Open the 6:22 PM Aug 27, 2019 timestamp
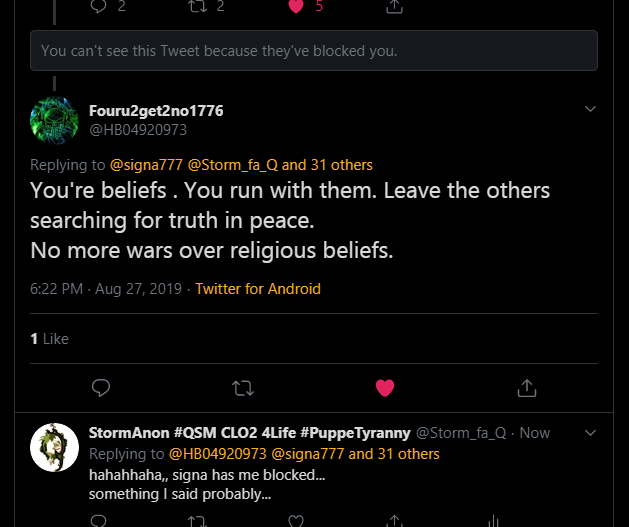 click(106, 288)
